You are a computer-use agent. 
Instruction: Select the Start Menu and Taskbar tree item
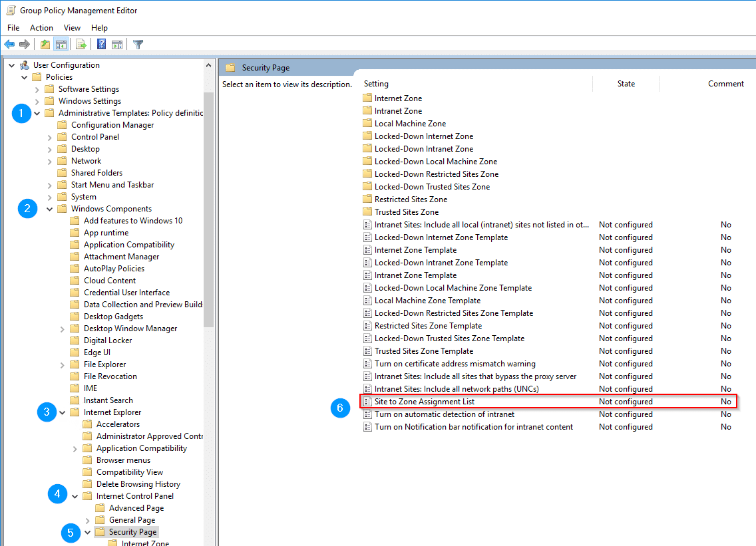[x=112, y=185]
